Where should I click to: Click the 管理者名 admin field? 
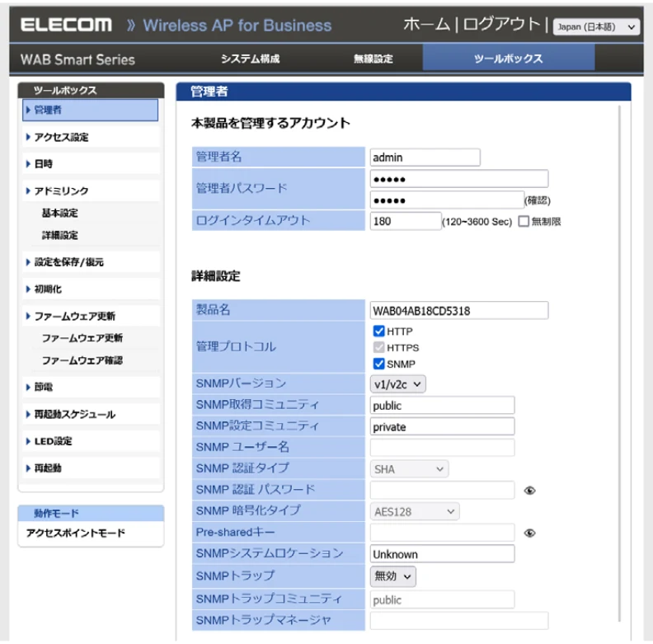pos(425,157)
